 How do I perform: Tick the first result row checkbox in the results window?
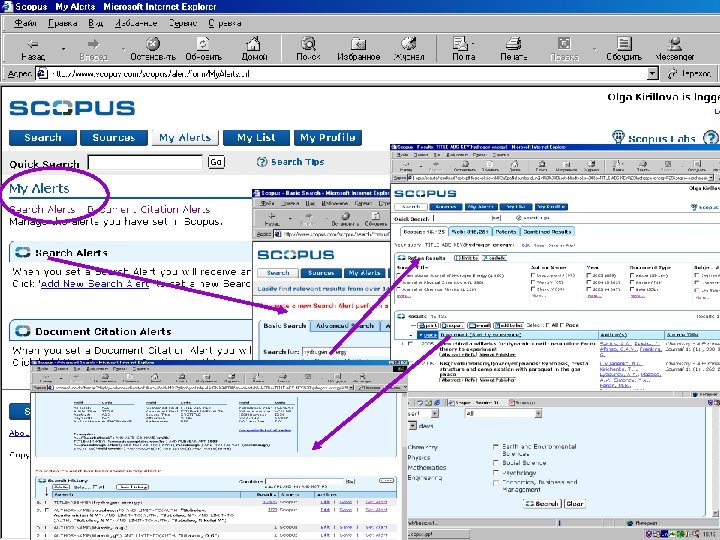411,343
